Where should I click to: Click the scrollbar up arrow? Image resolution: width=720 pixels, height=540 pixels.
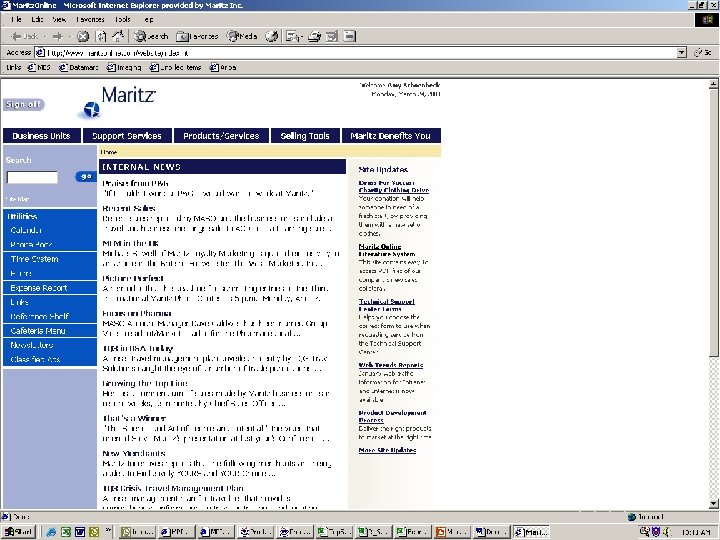713,84
